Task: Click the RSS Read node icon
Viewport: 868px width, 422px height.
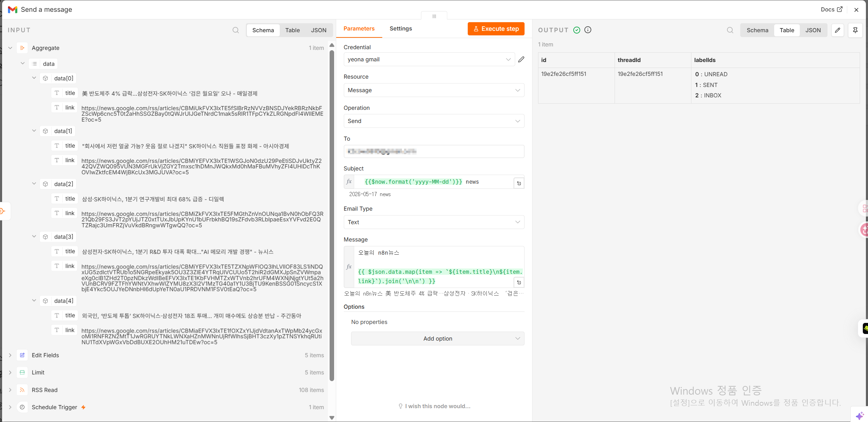Action: [x=22, y=390]
